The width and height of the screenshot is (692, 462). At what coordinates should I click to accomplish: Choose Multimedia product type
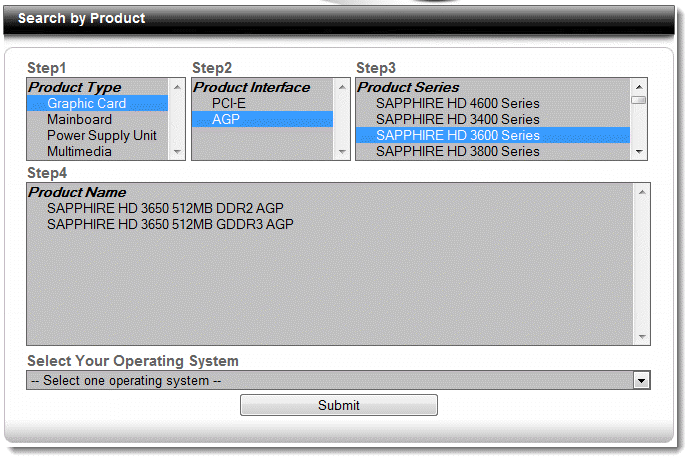(x=98, y=151)
